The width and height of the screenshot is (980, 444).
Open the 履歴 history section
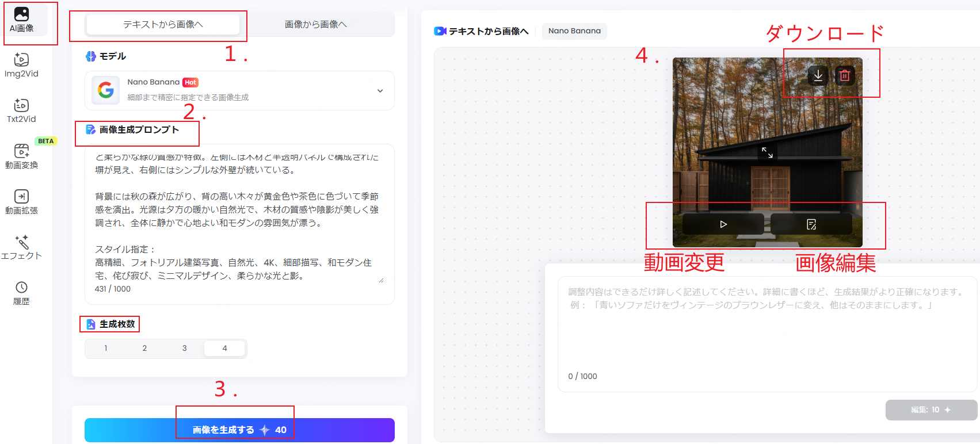(21, 293)
